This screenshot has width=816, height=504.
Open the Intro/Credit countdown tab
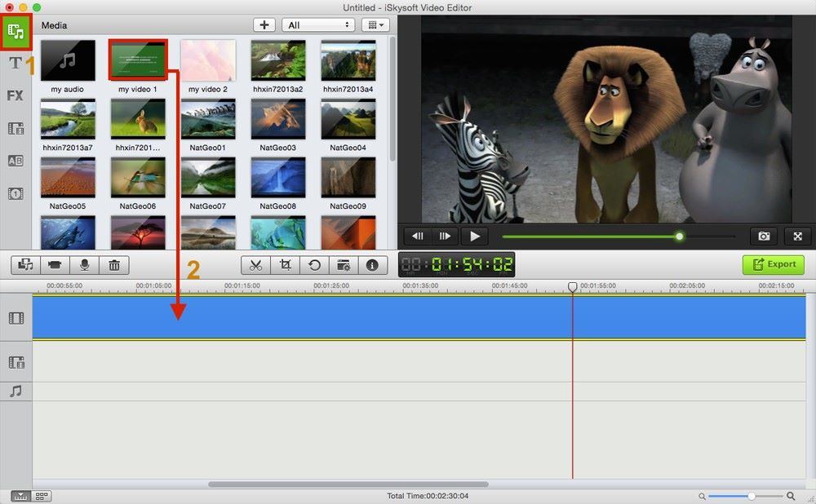click(x=16, y=193)
